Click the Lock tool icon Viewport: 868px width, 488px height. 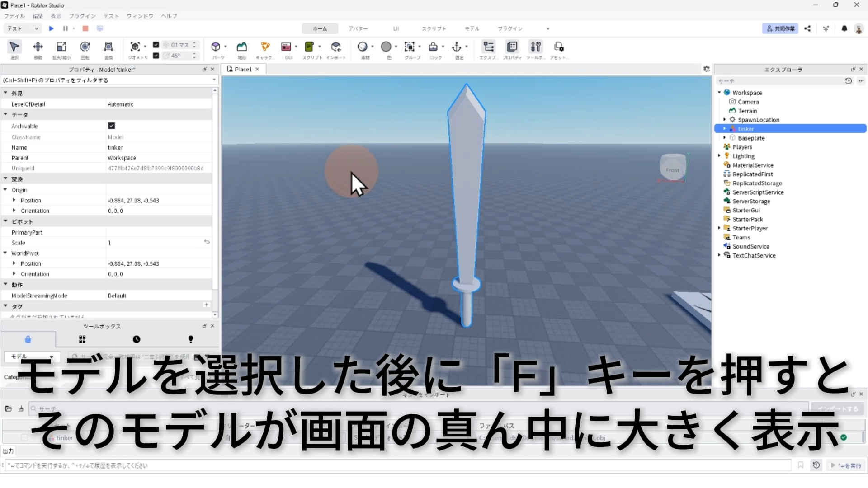coord(433,47)
